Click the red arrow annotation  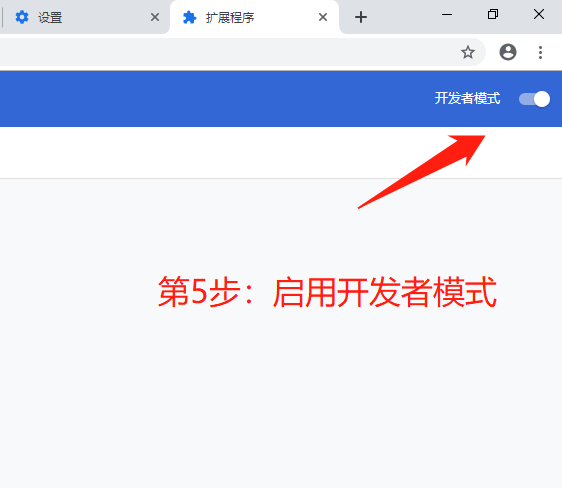[x=422, y=172]
